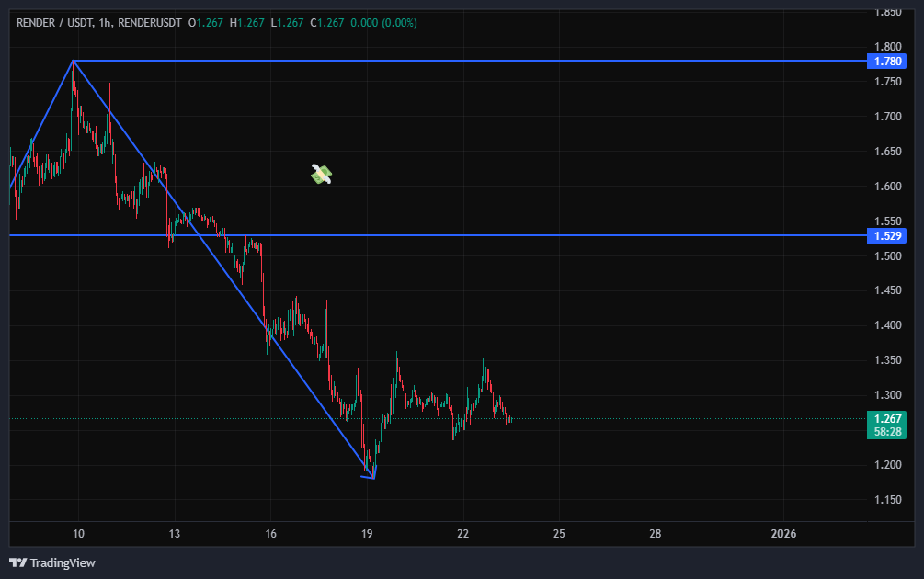Click the blue arrowhead at the chart low
The width and height of the screenshot is (924, 579).
coord(371,474)
